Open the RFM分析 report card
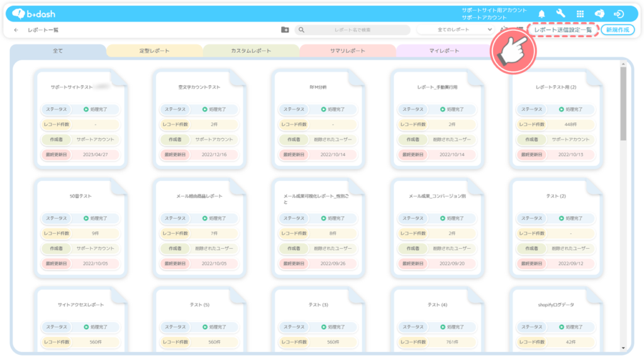The height and width of the screenshot is (362, 644). click(x=318, y=119)
